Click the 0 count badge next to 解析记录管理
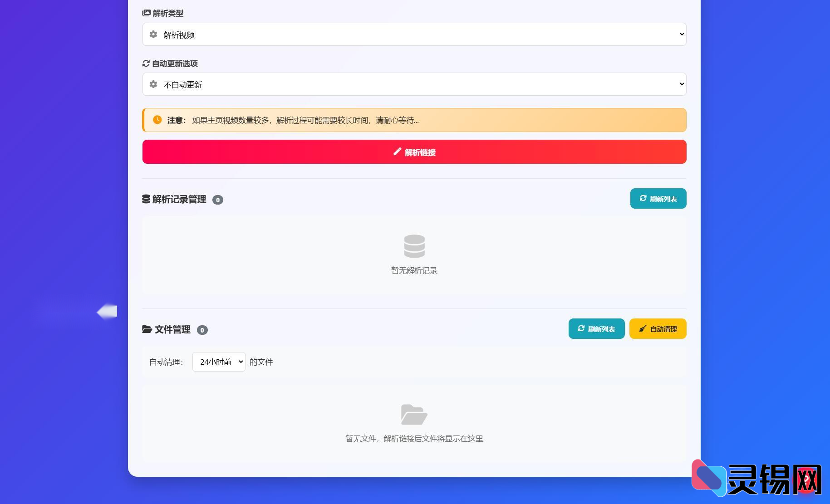The width and height of the screenshot is (830, 504). tap(217, 200)
